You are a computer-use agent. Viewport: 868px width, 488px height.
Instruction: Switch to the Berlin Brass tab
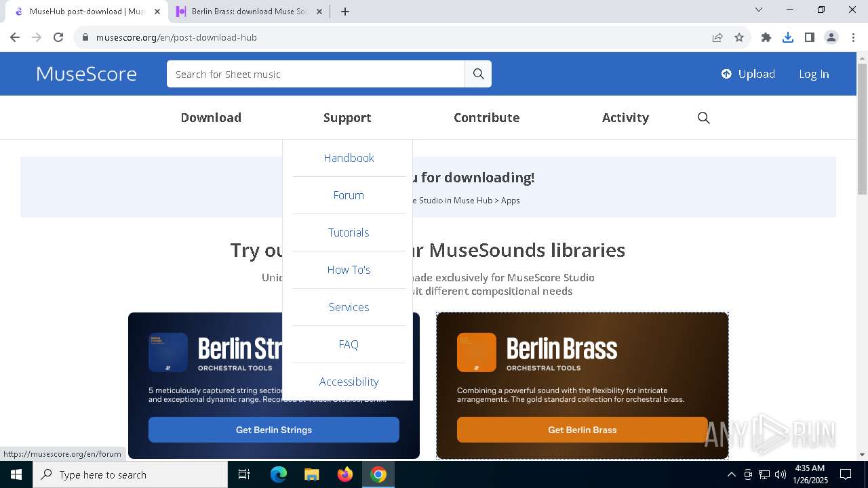248,12
